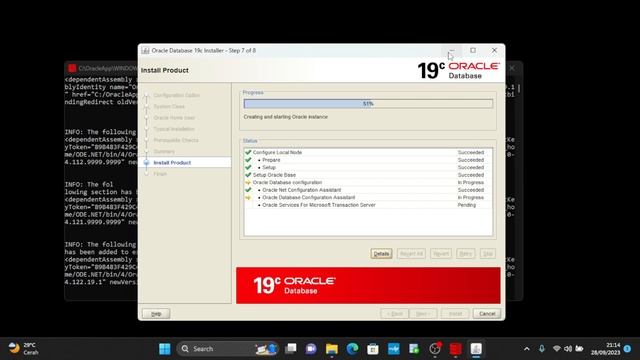Show hidden system tray icons
This screenshot has height=360, width=640.
pos(527,349)
